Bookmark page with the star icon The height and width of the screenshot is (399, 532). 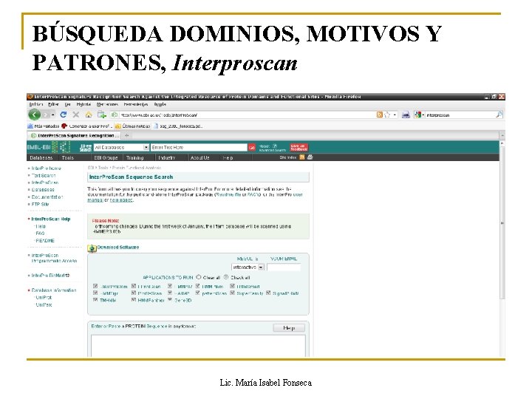point(387,115)
